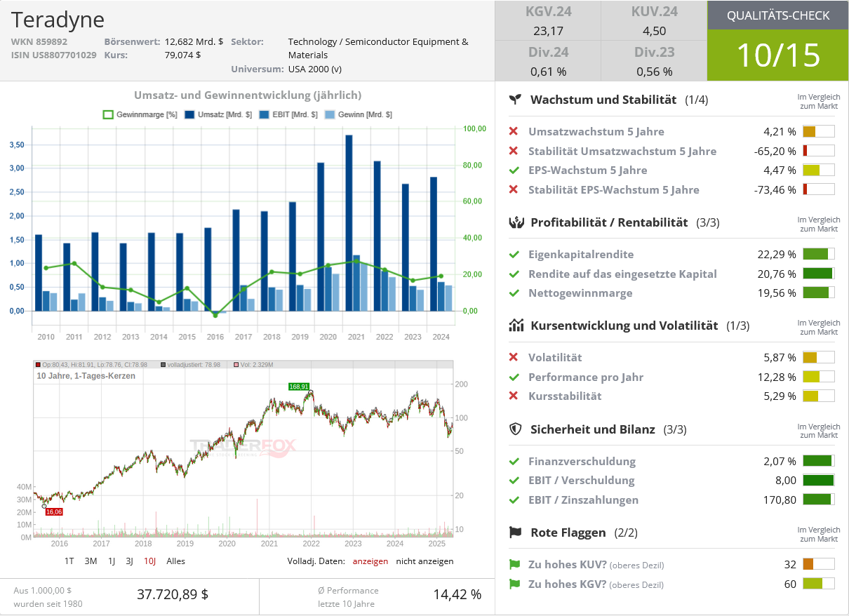Switch chart range to 3J

pyautogui.click(x=130, y=561)
